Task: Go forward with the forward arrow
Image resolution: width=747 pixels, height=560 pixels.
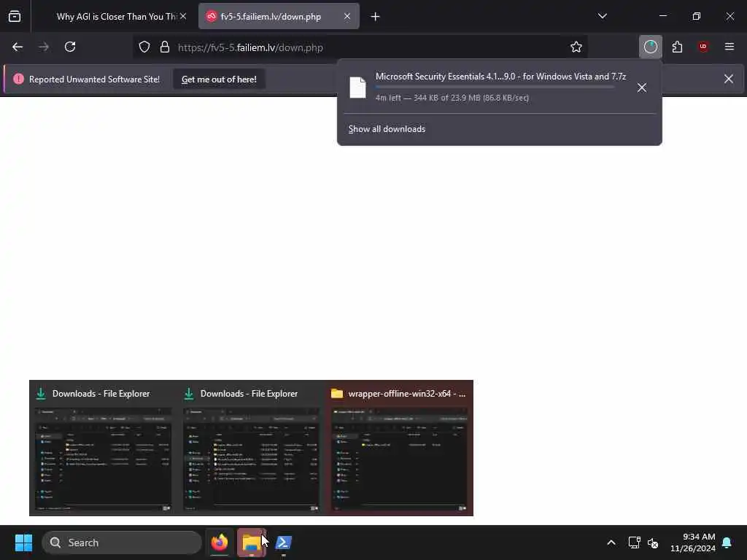Action: [x=44, y=47]
